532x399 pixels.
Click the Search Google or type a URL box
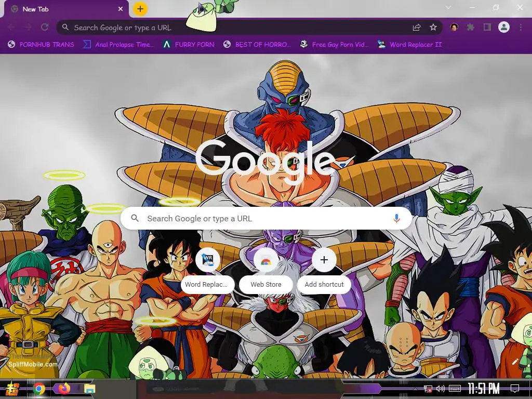[267, 219]
